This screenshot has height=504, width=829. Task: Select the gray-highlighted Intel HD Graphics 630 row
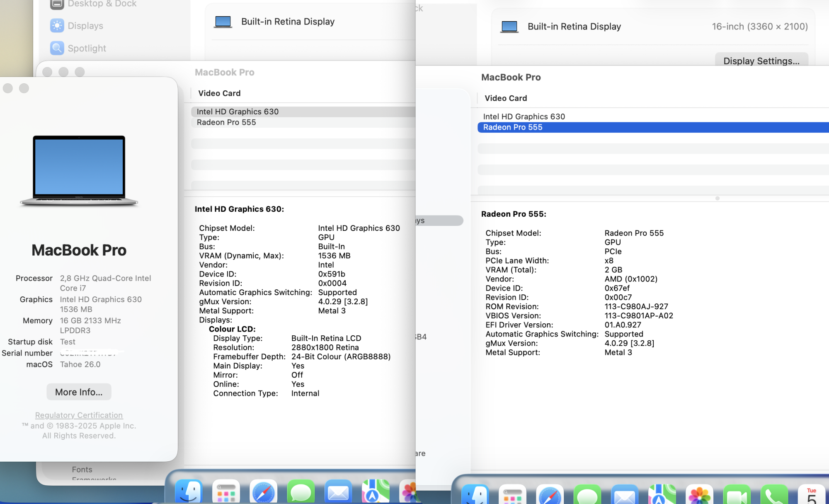[238, 111]
